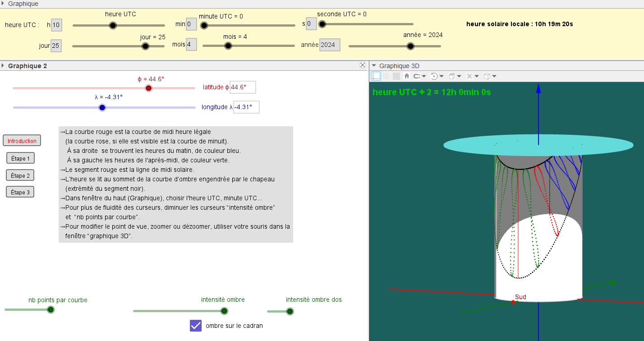Expand the Graphique 2 panel triangle

click(3, 66)
